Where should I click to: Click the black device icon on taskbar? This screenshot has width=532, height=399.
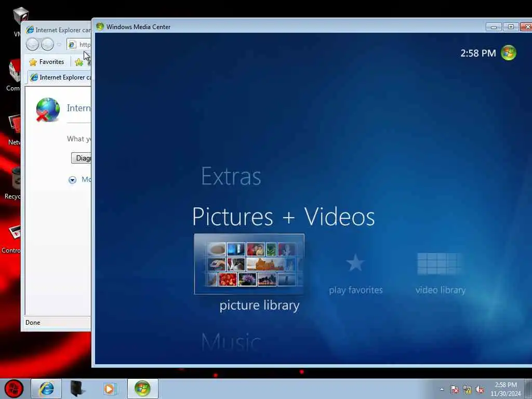[77, 389]
